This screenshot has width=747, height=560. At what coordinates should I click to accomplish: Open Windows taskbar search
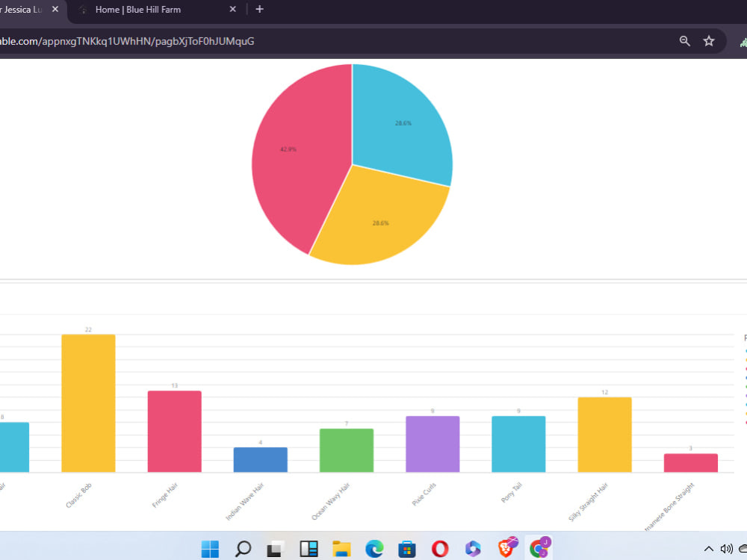[x=243, y=549]
